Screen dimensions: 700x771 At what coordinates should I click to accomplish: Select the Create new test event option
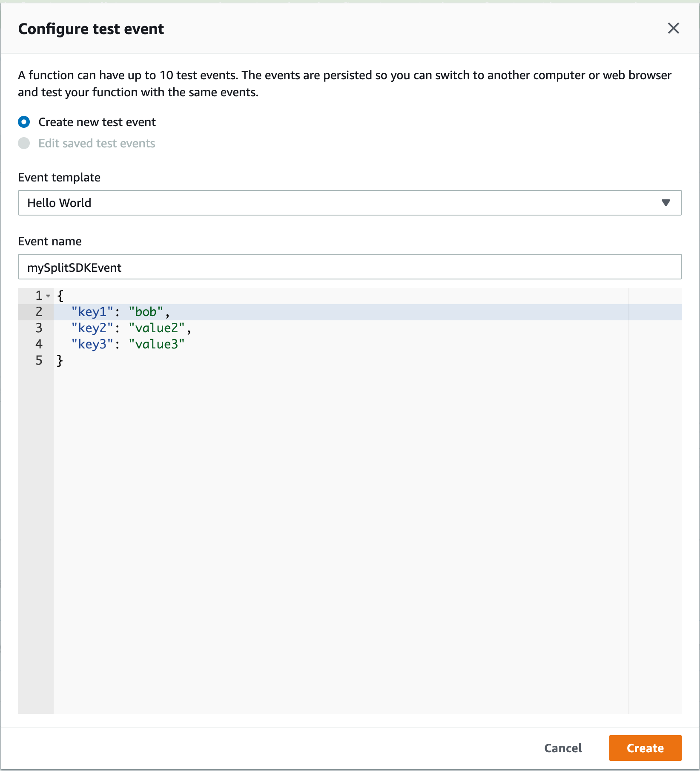24,122
